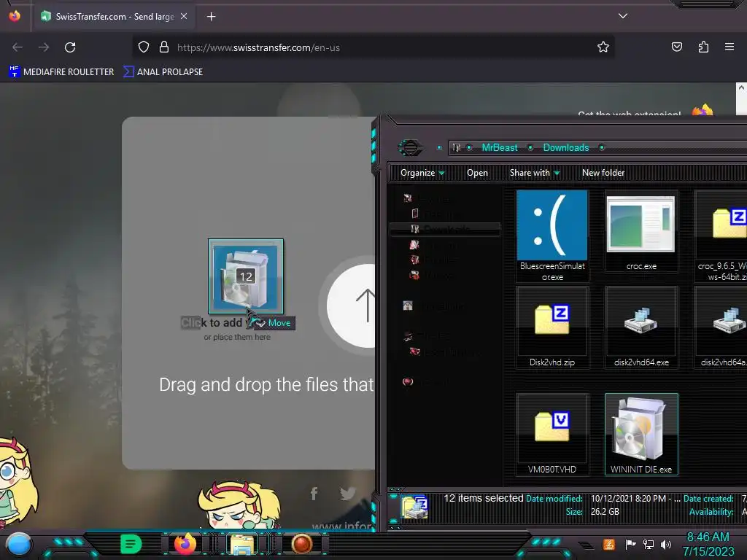Image resolution: width=747 pixels, height=560 pixels.
Task: Click the round upload arrow button on SwissTransfer
Action: (x=352, y=306)
